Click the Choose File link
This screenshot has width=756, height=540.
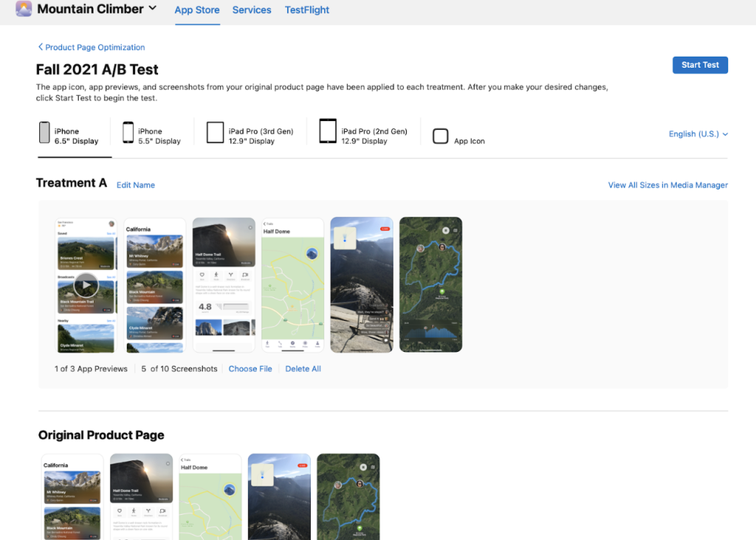click(x=250, y=369)
